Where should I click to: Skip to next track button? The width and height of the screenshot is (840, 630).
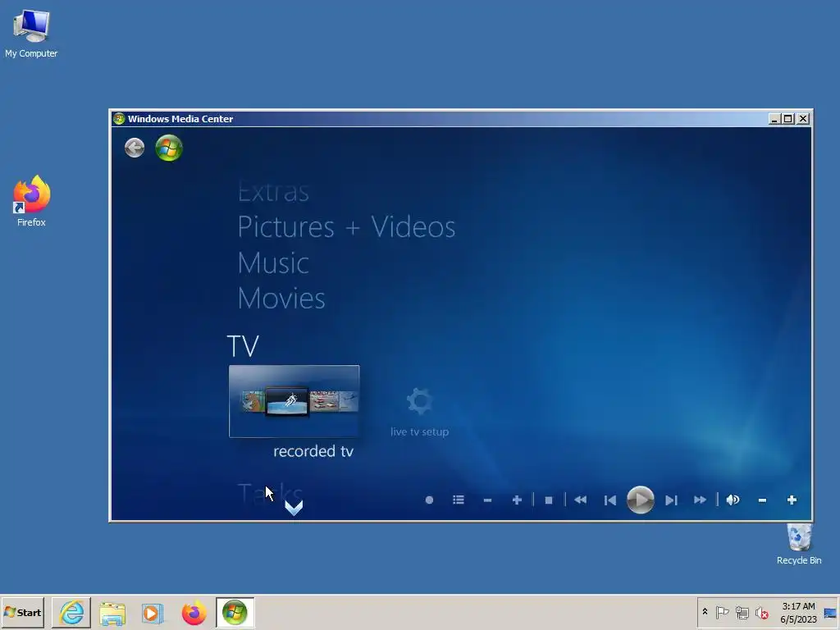coord(671,500)
